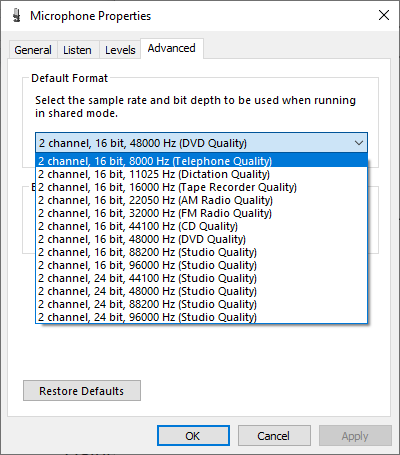Select 16 bit 96000 Hz Studio Quality

[201, 265]
